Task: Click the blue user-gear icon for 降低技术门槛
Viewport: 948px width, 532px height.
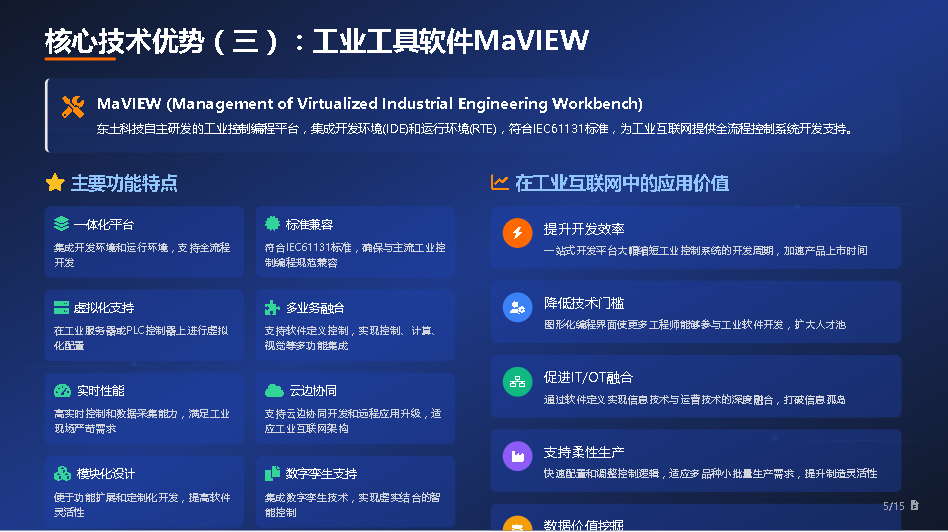Action: [518, 307]
